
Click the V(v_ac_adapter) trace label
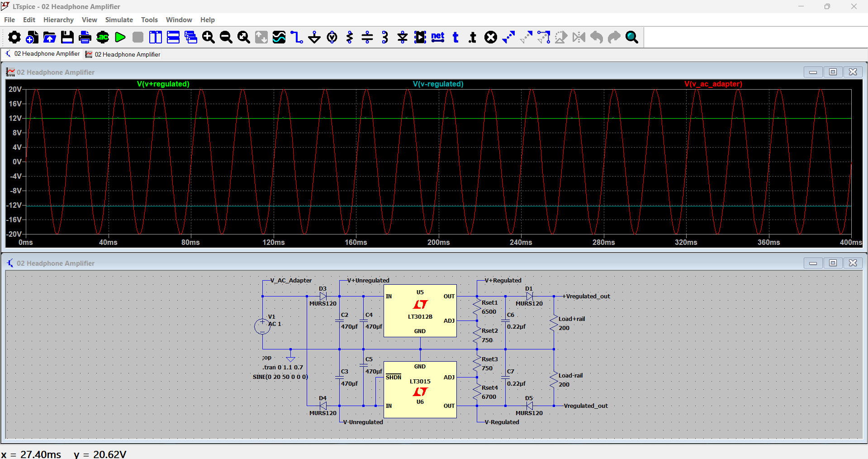pyautogui.click(x=713, y=84)
